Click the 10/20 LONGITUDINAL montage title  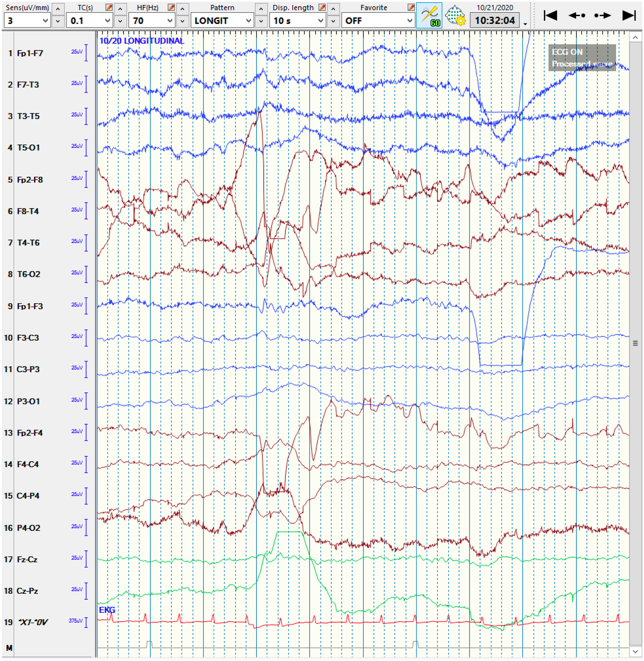tap(141, 41)
